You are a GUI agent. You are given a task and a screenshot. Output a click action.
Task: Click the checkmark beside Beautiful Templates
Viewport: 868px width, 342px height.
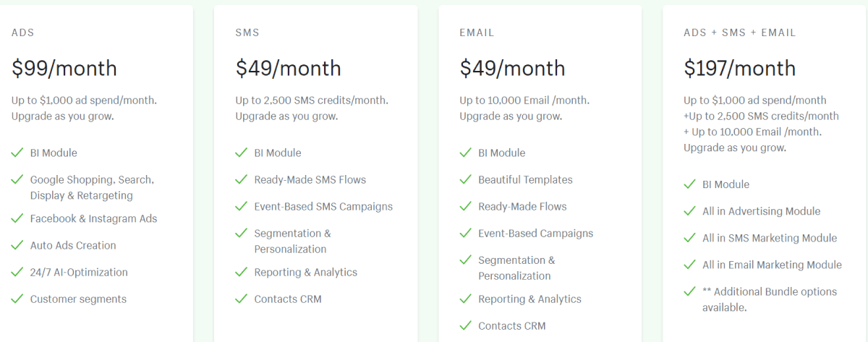(465, 179)
